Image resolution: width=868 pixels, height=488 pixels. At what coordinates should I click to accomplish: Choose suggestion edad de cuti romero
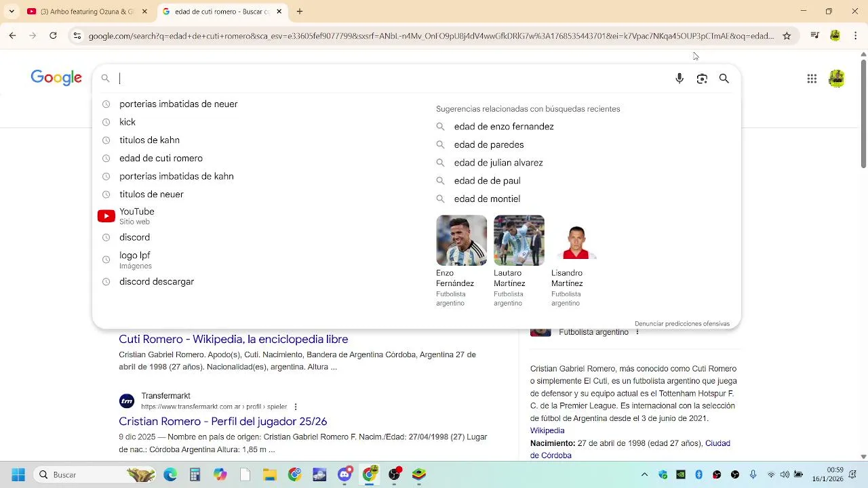click(161, 158)
